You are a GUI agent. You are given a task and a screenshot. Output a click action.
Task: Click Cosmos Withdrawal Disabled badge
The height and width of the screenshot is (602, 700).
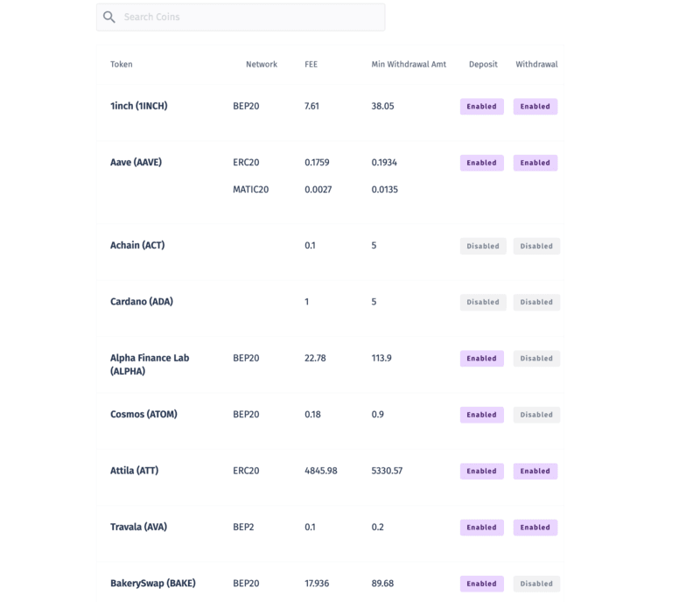point(536,415)
